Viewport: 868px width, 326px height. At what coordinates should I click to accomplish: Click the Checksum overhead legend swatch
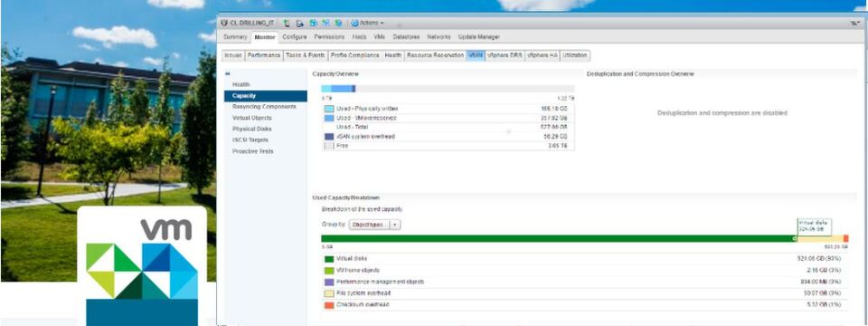point(329,305)
